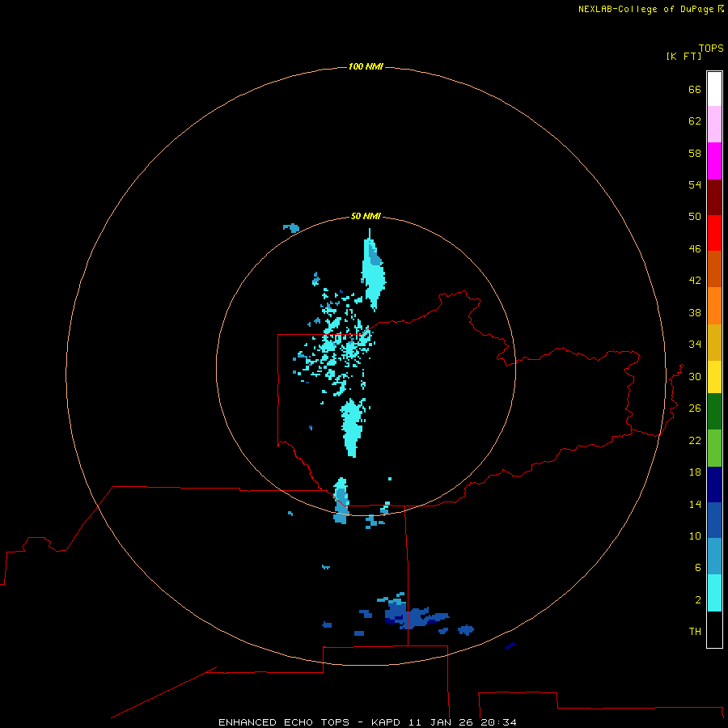Click the bright yellow legend swatch
The width and height of the screenshot is (728, 728).
click(x=714, y=377)
